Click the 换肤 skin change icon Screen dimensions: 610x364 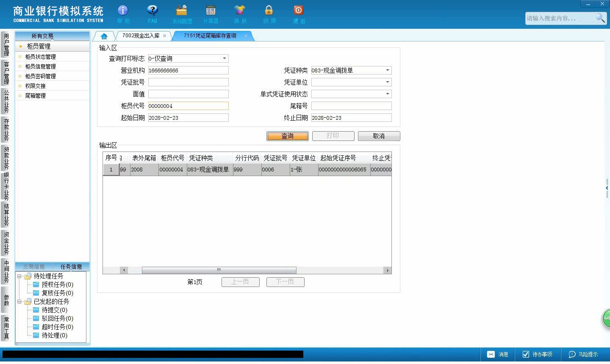240,14
